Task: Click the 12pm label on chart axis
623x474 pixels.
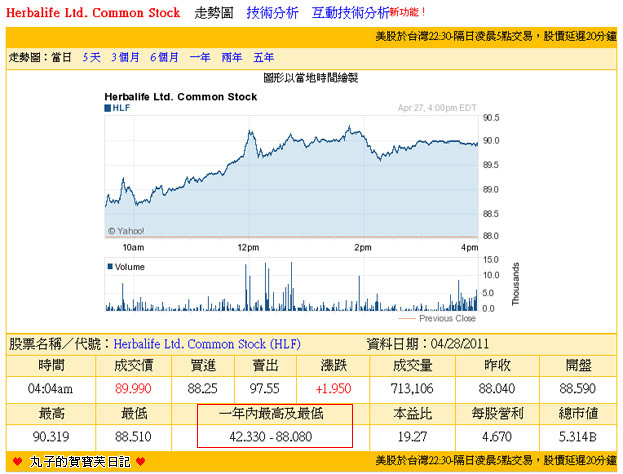Action: click(248, 248)
